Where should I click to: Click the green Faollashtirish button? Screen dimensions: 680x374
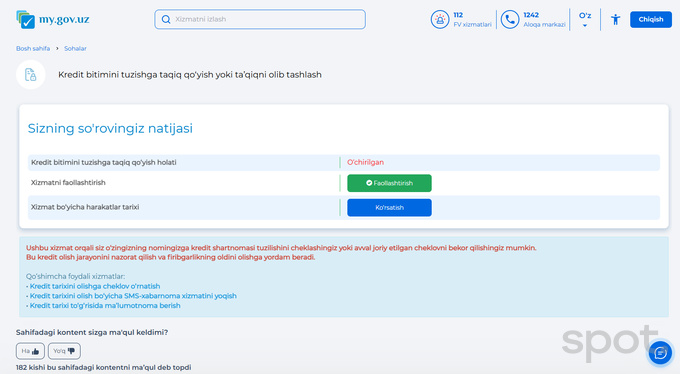click(389, 183)
